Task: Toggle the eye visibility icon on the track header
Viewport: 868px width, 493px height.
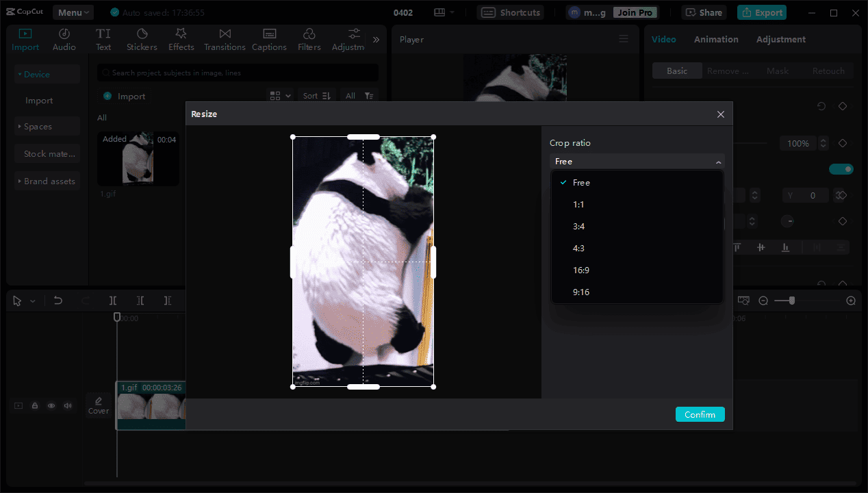Action: pos(51,405)
